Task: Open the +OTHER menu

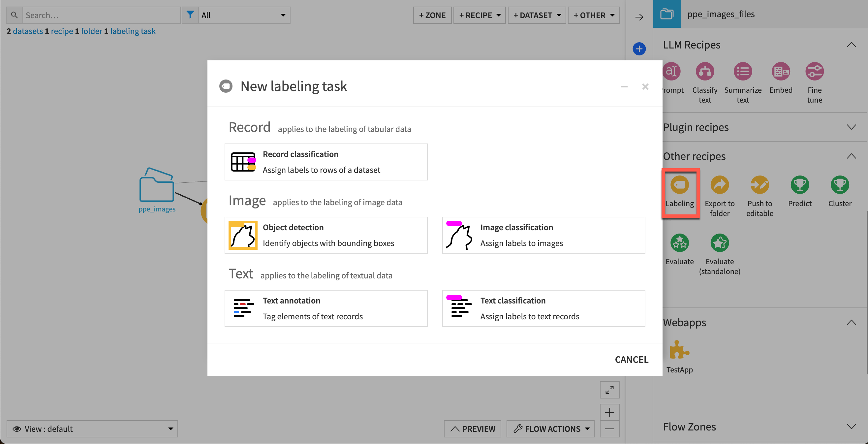Action: (x=593, y=15)
